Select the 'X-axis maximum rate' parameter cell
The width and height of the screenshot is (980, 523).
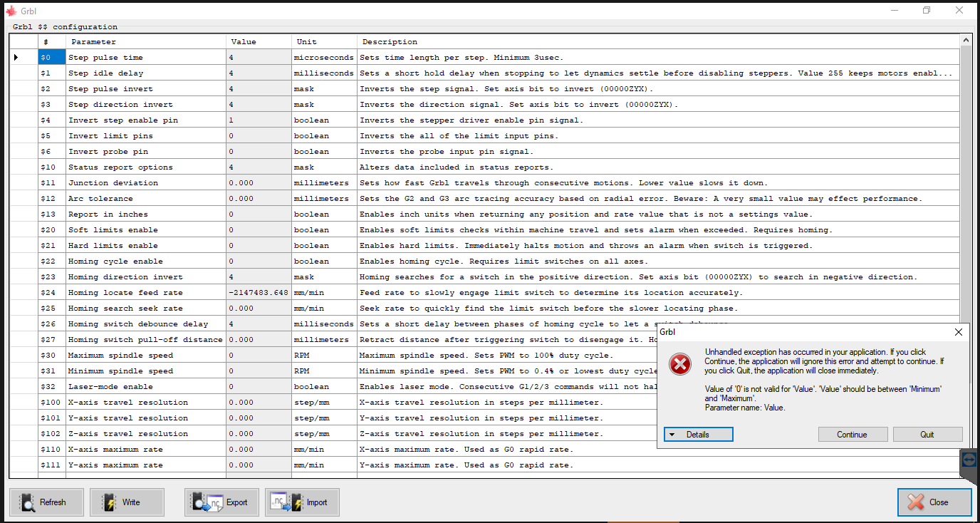[x=146, y=450]
